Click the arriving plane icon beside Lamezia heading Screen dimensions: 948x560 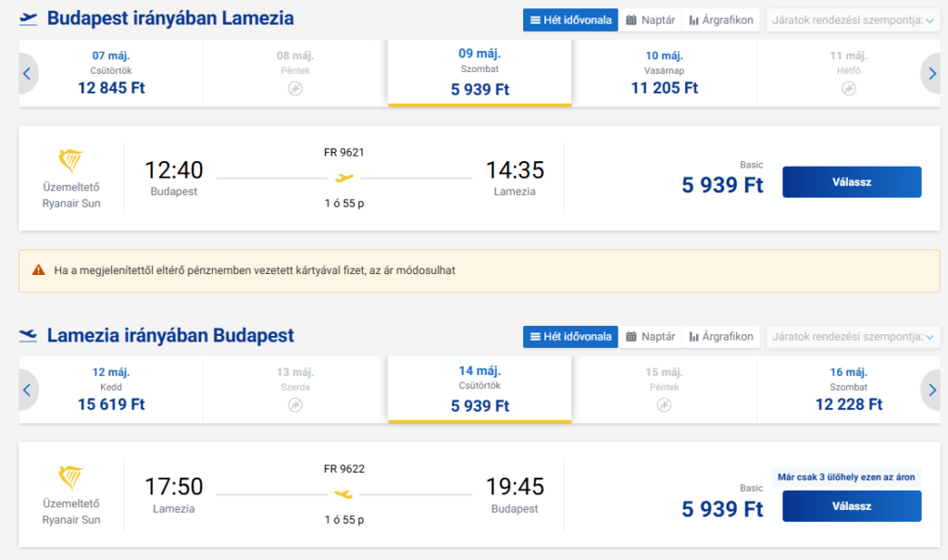[x=28, y=336]
